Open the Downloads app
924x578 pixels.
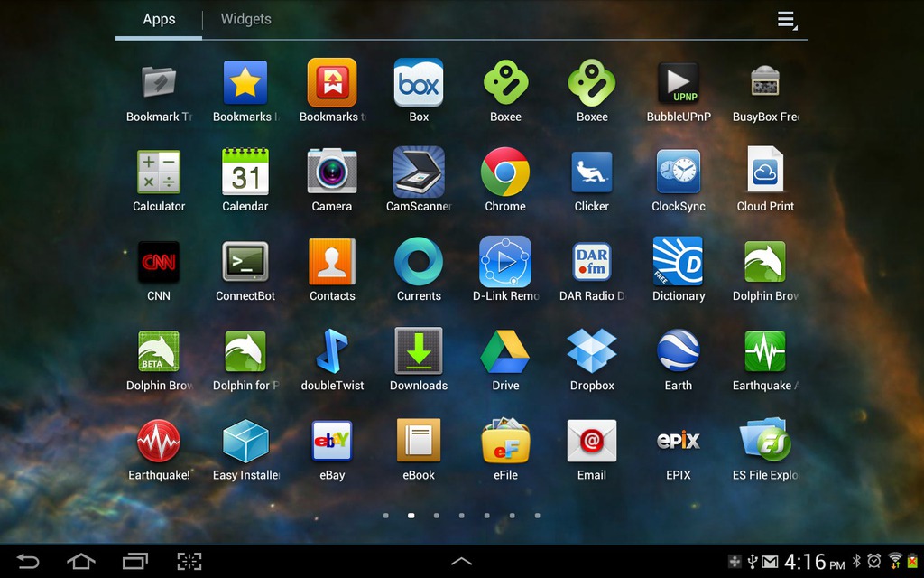pos(419,351)
